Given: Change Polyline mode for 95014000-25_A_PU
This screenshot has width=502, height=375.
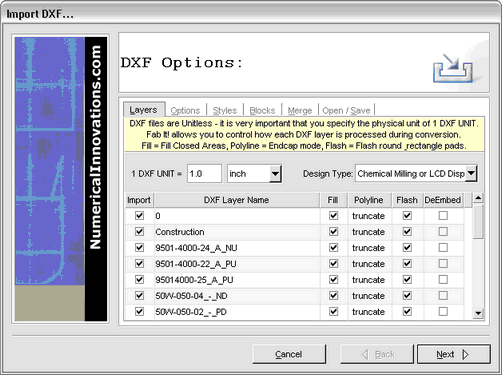Looking at the screenshot, I should [x=369, y=280].
